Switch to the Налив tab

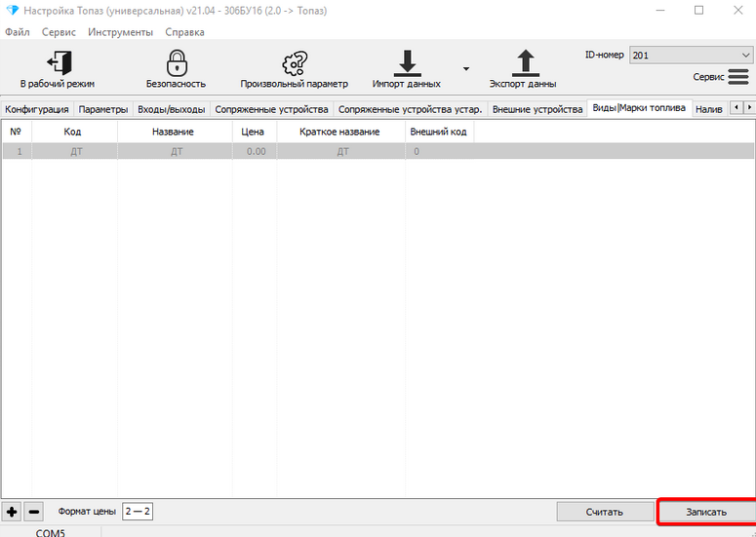709,109
